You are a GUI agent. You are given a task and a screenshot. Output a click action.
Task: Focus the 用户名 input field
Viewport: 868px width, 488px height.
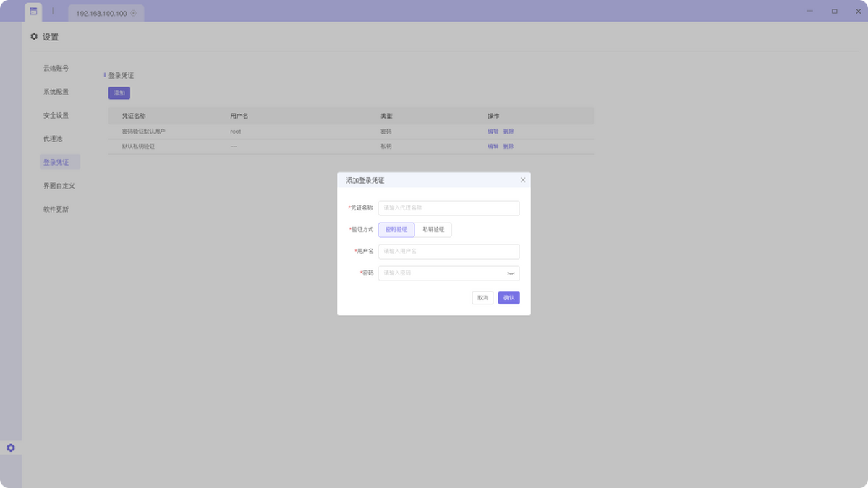(x=448, y=252)
